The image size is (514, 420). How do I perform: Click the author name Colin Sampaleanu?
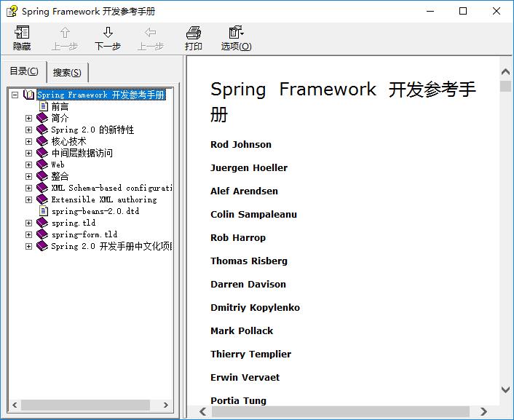click(253, 215)
